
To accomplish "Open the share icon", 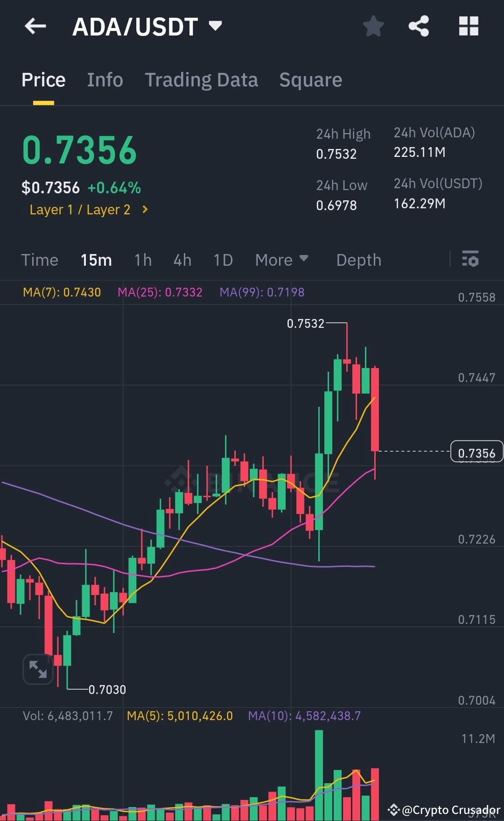I will pyautogui.click(x=419, y=27).
